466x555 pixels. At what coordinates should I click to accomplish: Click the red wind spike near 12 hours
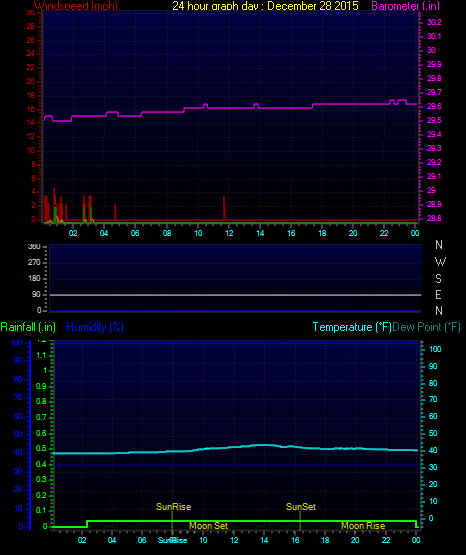click(x=224, y=208)
